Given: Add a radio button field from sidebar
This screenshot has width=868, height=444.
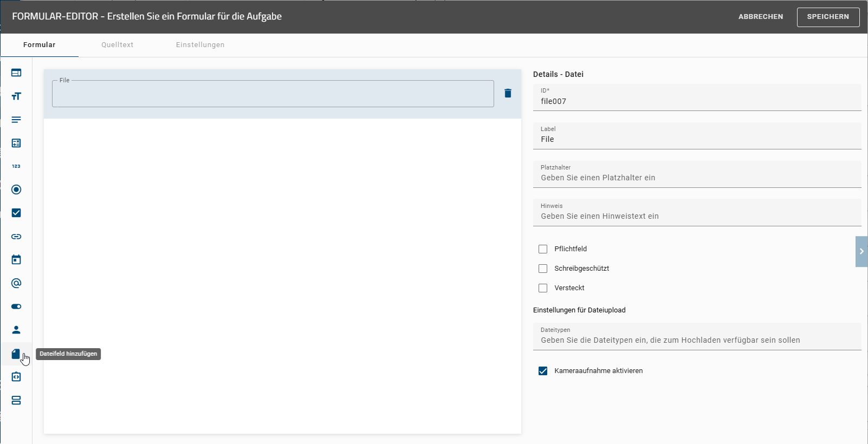Looking at the screenshot, I should click(16, 190).
